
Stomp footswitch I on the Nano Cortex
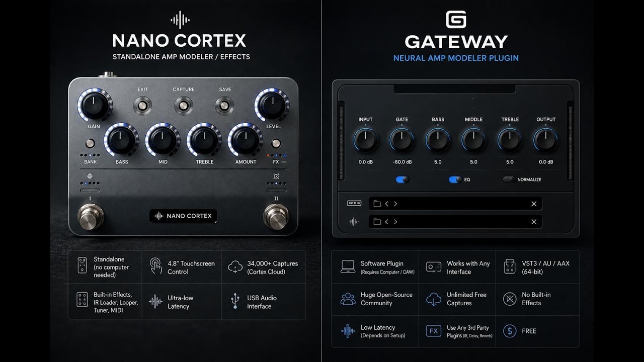coord(91,217)
